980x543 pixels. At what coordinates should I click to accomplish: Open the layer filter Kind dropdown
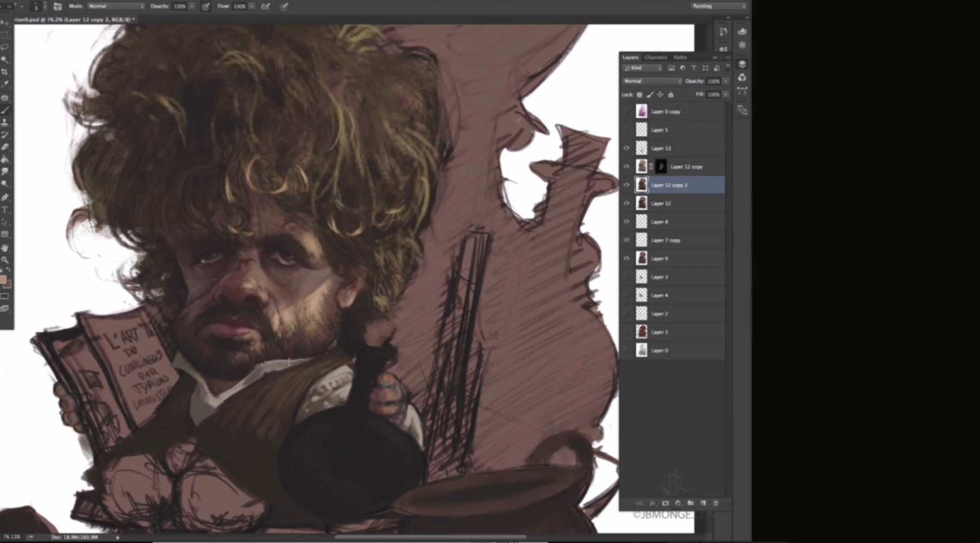coord(642,68)
